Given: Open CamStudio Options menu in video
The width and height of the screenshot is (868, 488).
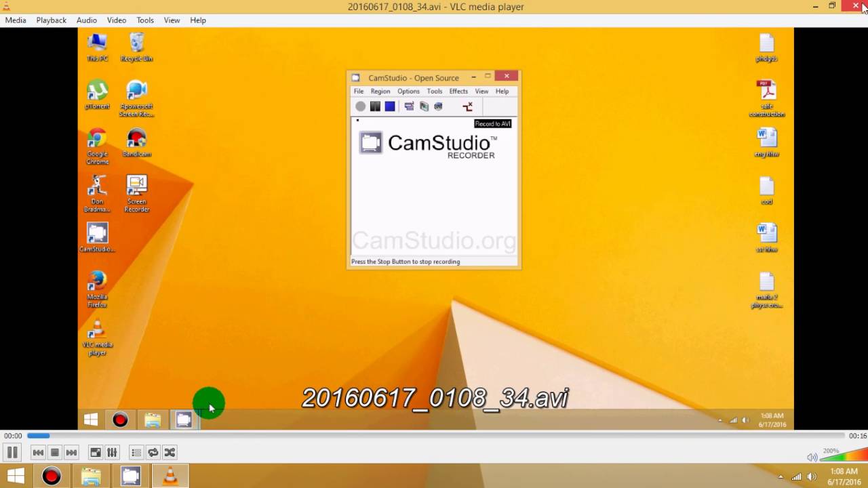Looking at the screenshot, I should tap(408, 91).
